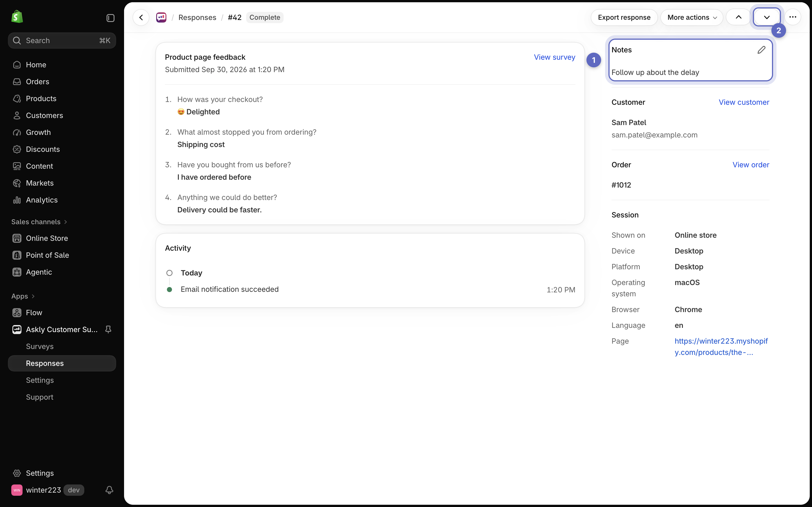This screenshot has height=507, width=812.
Task: Unpin Askly app with pin icon
Action: point(108,329)
